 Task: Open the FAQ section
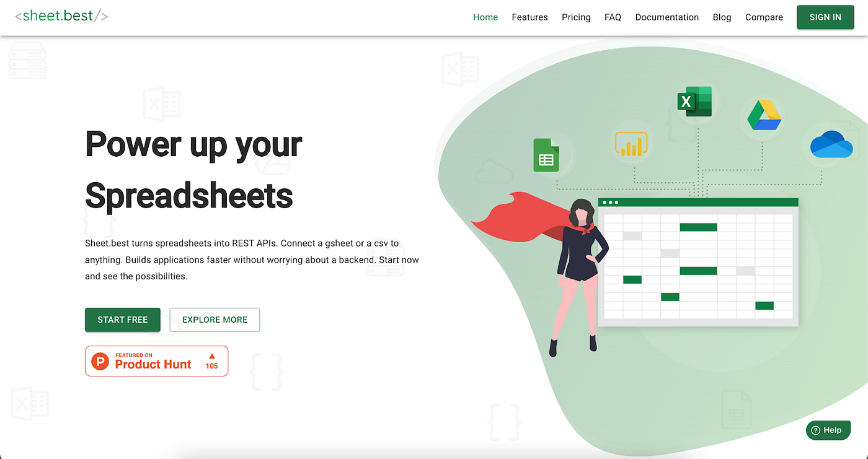(613, 17)
